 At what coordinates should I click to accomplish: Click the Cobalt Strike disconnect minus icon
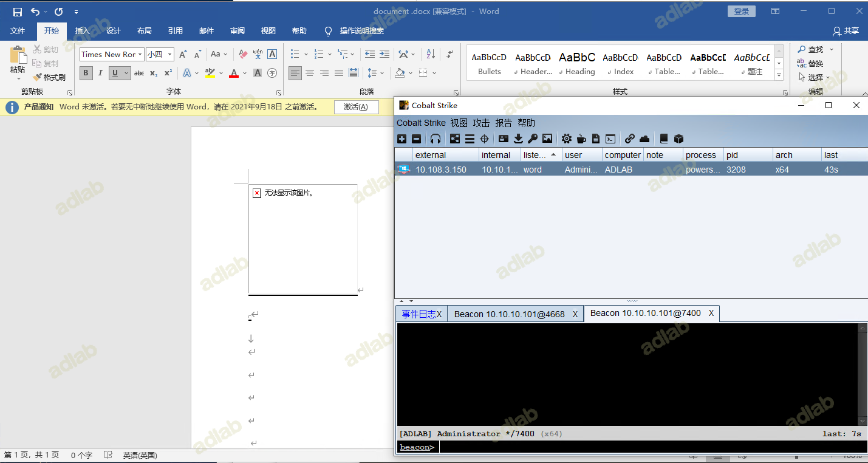417,139
